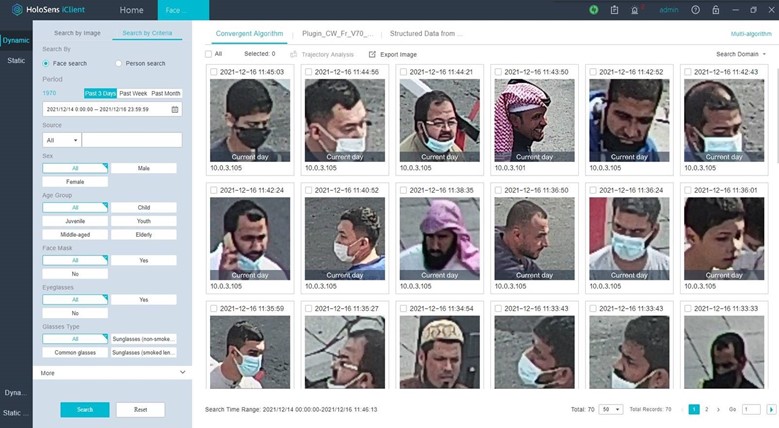779x428 pixels.
Task: Choose Elderly age group
Action: click(144, 235)
